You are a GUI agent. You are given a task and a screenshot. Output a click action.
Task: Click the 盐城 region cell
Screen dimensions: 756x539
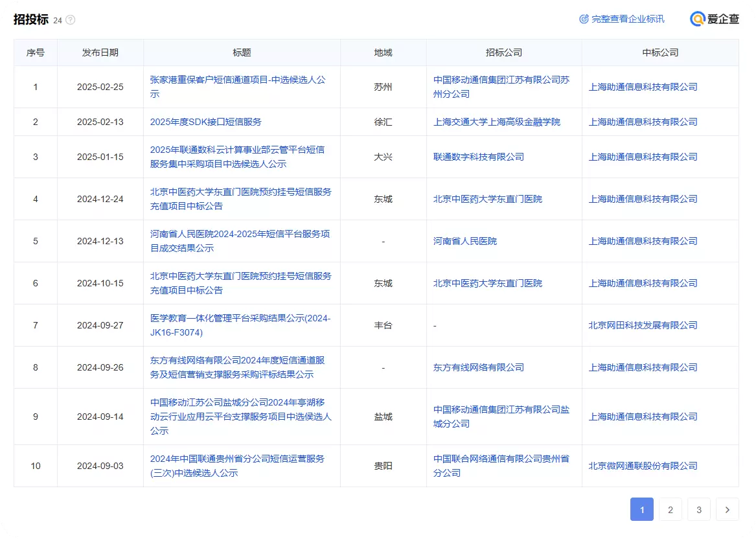click(x=384, y=417)
